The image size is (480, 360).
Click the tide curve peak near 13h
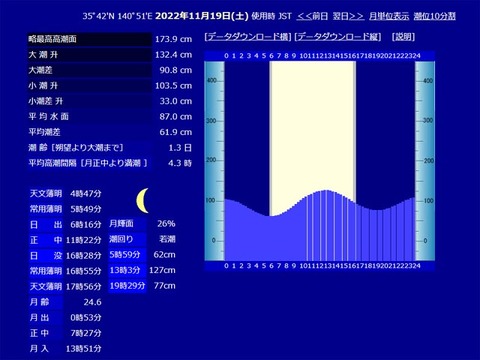326,191
